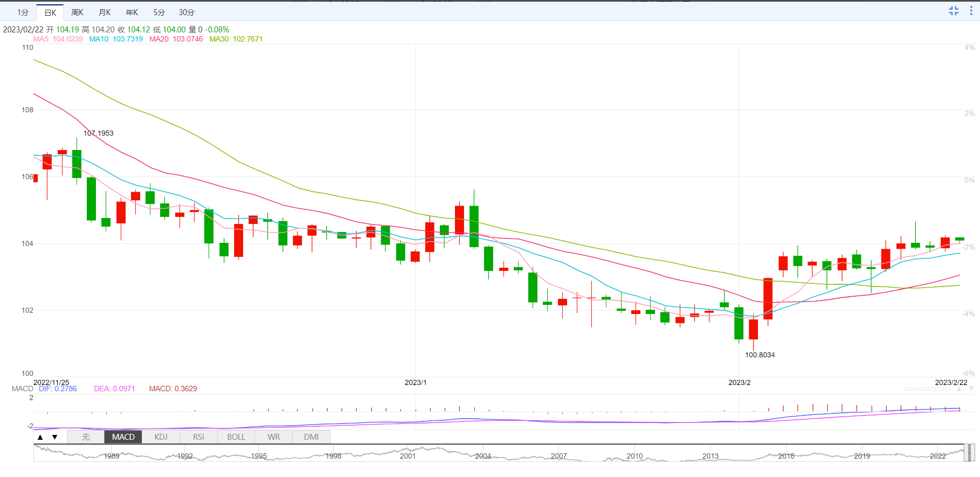Image resolution: width=980 pixels, height=477 pixels.
Task: Click the range slider handle on the timeline
Action: click(969, 453)
